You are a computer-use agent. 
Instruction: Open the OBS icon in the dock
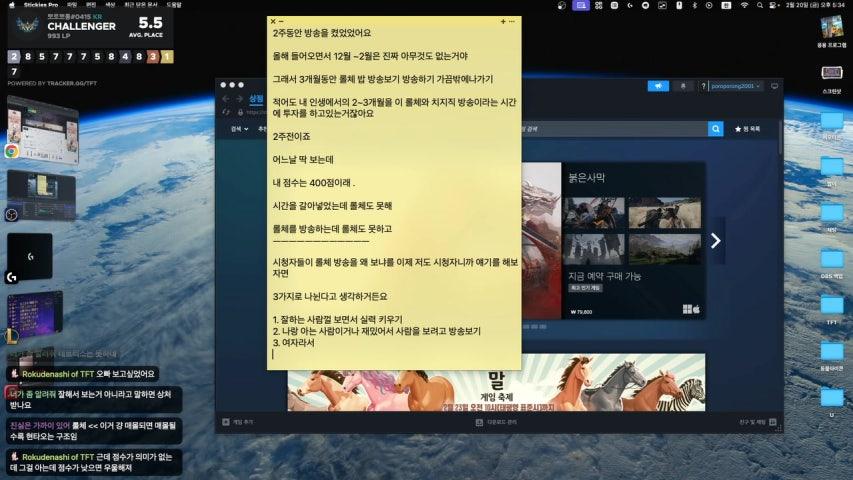point(12,213)
